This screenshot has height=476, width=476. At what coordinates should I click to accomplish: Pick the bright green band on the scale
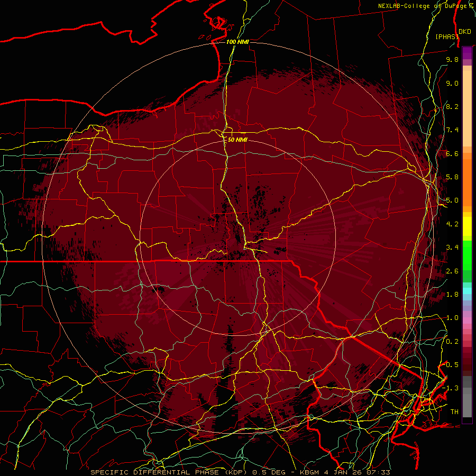click(467, 255)
